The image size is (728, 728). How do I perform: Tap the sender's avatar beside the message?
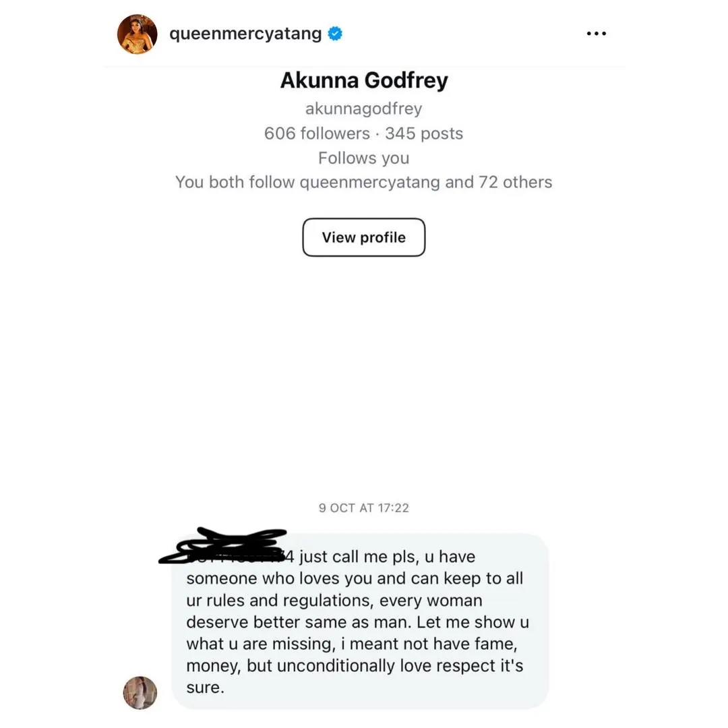click(140, 693)
